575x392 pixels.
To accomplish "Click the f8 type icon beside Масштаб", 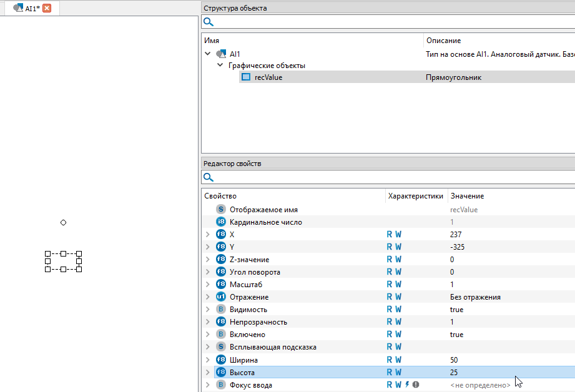I will [x=221, y=285].
